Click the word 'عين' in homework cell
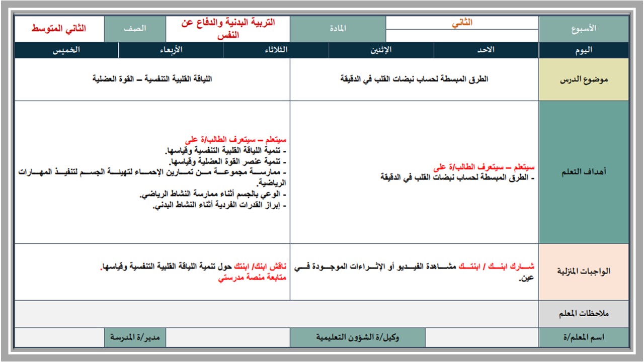Screen dimensions: 644x362 click(527, 278)
